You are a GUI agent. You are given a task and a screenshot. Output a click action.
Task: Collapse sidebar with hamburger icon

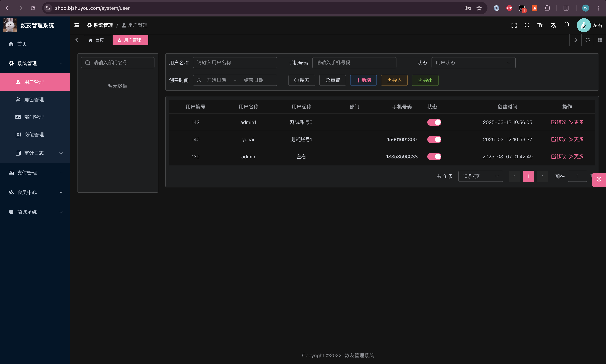(77, 25)
